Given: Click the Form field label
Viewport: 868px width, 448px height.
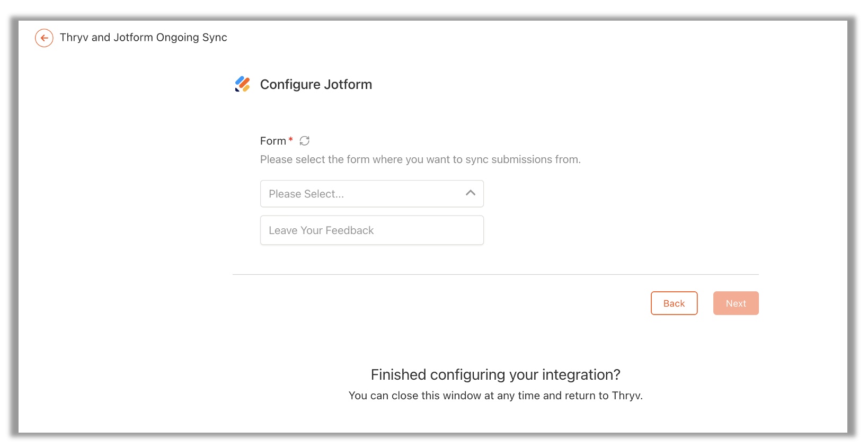Looking at the screenshot, I should (273, 141).
